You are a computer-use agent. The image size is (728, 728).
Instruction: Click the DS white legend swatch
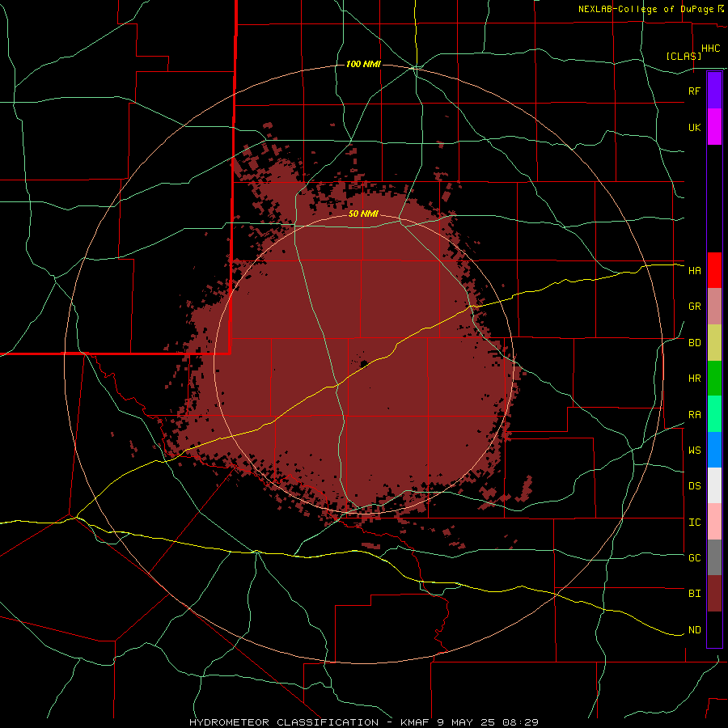(714, 485)
